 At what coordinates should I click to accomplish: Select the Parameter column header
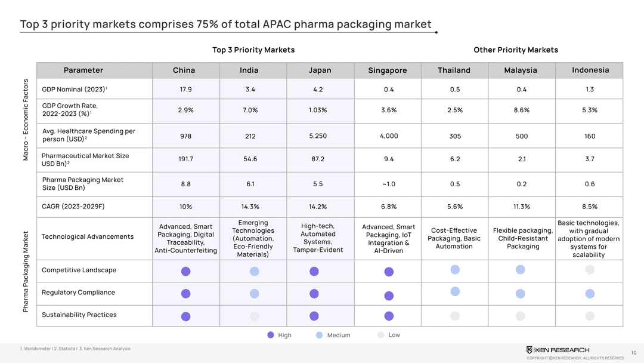coord(83,70)
